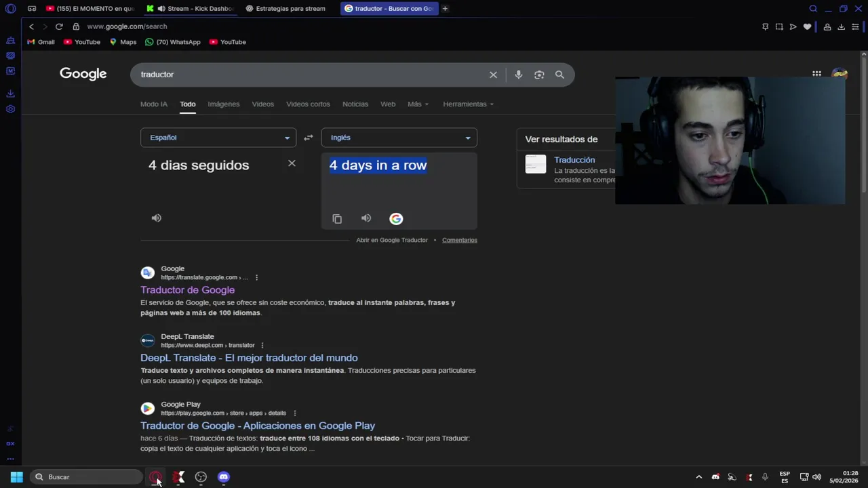868x488 pixels.
Task: Click the send/flow arrow icon in toolbar
Action: coord(793,26)
